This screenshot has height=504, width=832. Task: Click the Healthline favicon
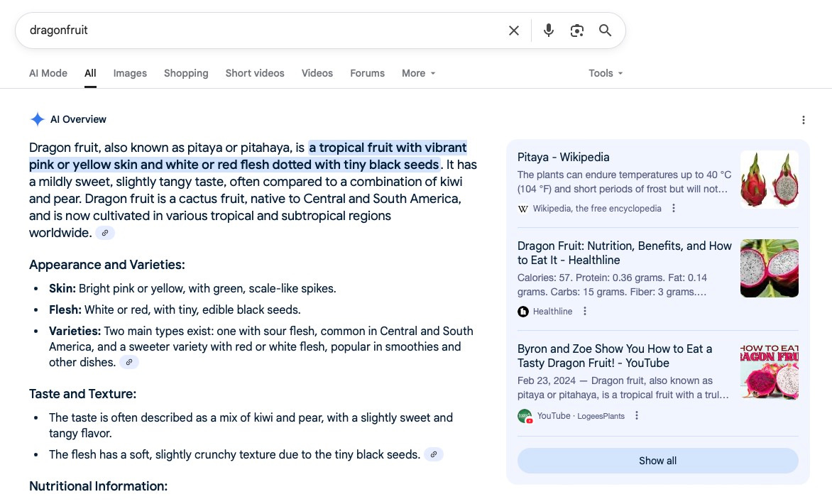(x=522, y=312)
